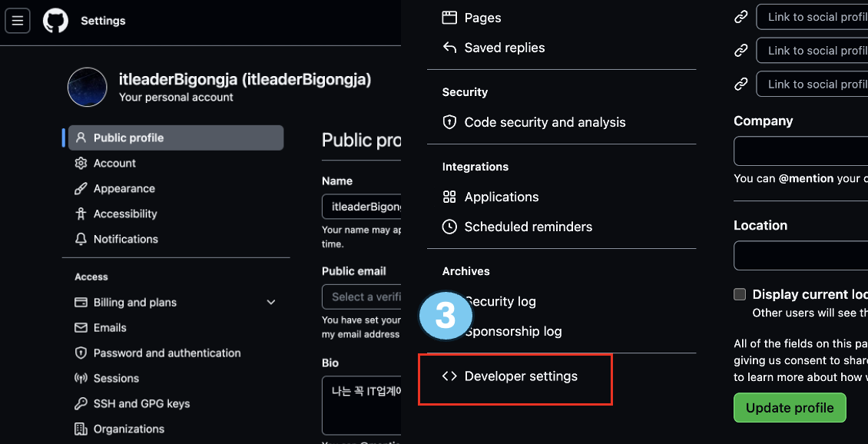This screenshot has height=444, width=868.
Task: Click the Notifications bell icon
Action: pyautogui.click(x=81, y=239)
